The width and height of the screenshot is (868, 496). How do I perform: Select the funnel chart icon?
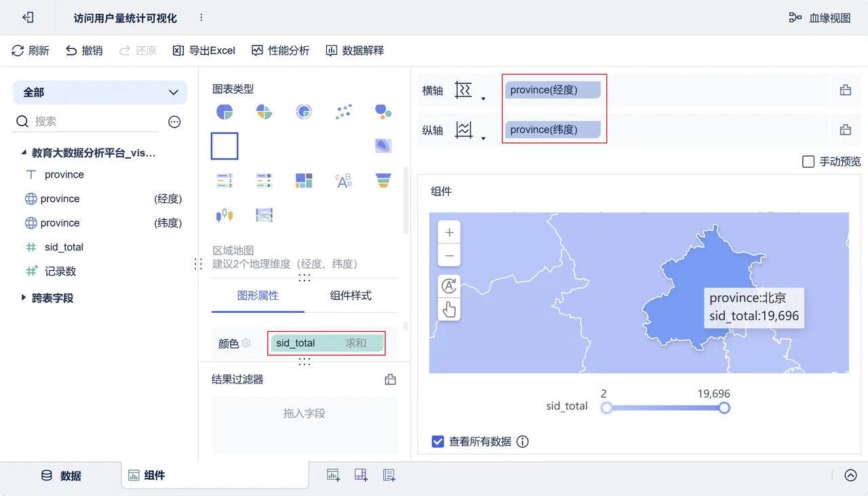tap(383, 180)
